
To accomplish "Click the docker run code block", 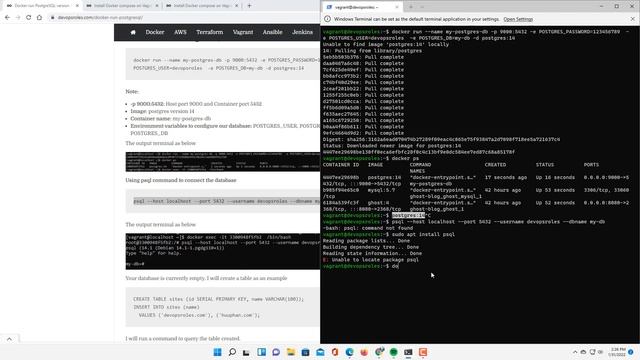I will click(223, 64).
